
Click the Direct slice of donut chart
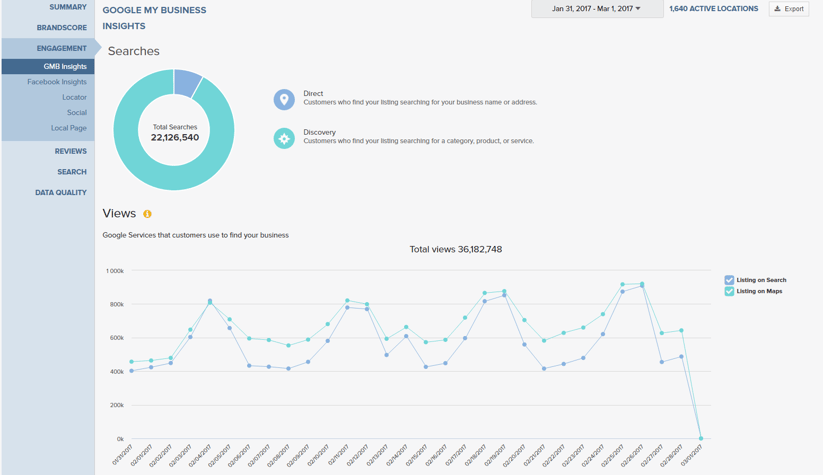click(187, 82)
